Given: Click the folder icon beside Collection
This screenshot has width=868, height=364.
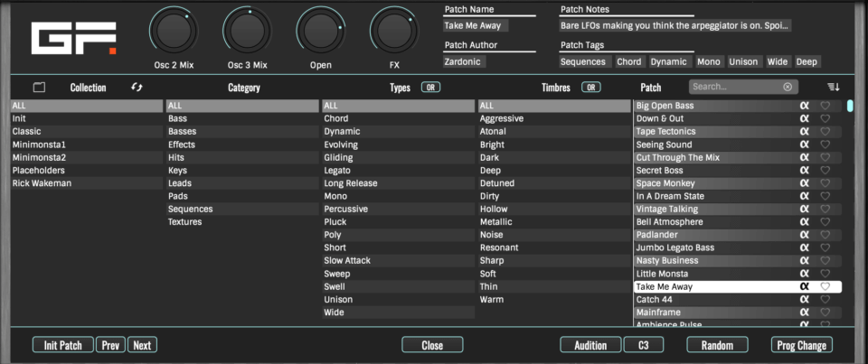Looking at the screenshot, I should point(39,88).
